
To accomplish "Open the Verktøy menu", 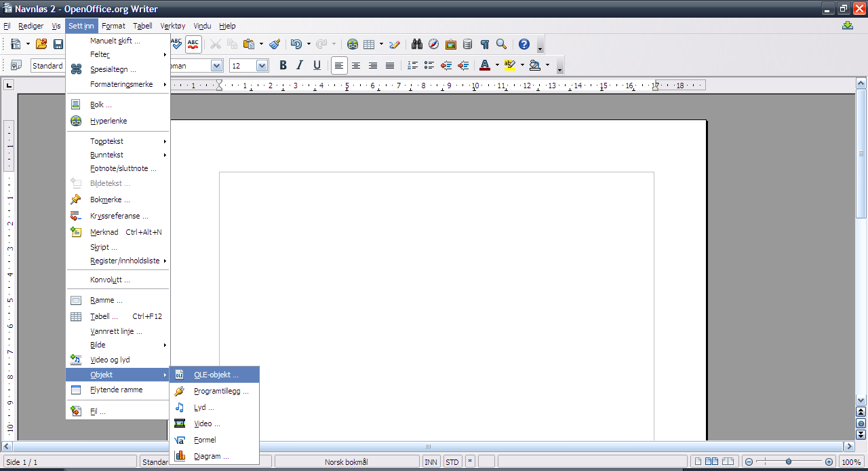I will [x=173, y=26].
